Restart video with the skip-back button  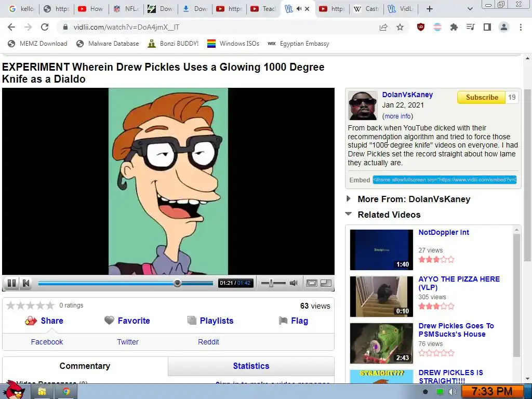coord(26,283)
